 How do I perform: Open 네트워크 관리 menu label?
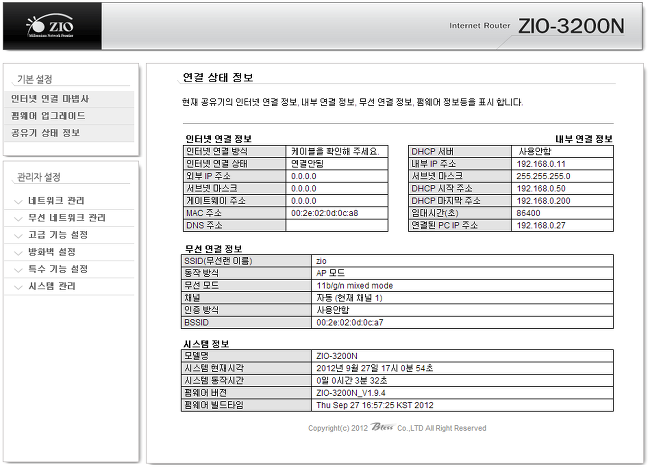pyautogui.click(x=56, y=201)
